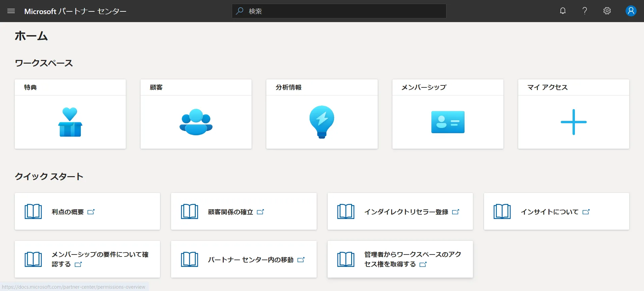The image size is (644, 291).
Task: Click external-link icon after インサイトについて
Action: tap(586, 212)
